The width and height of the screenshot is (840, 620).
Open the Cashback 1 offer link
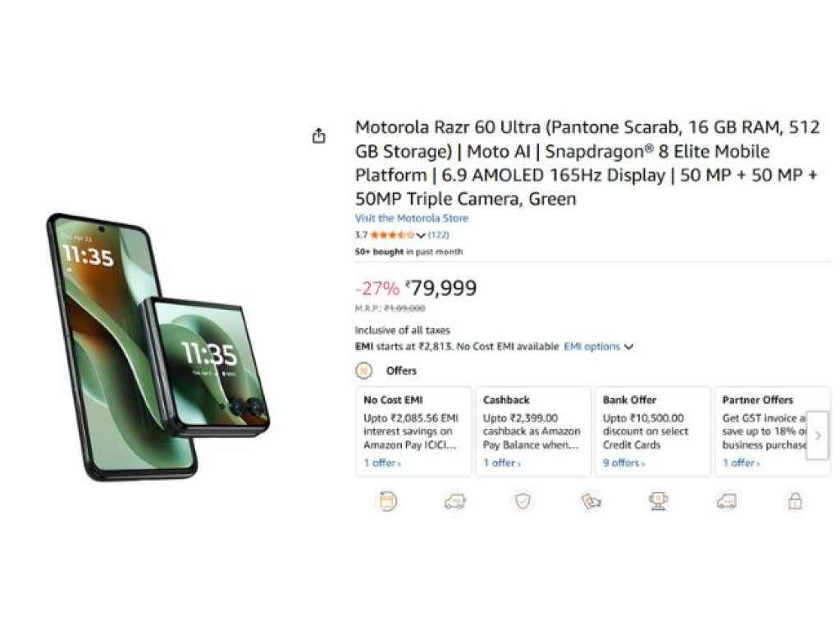(500, 463)
